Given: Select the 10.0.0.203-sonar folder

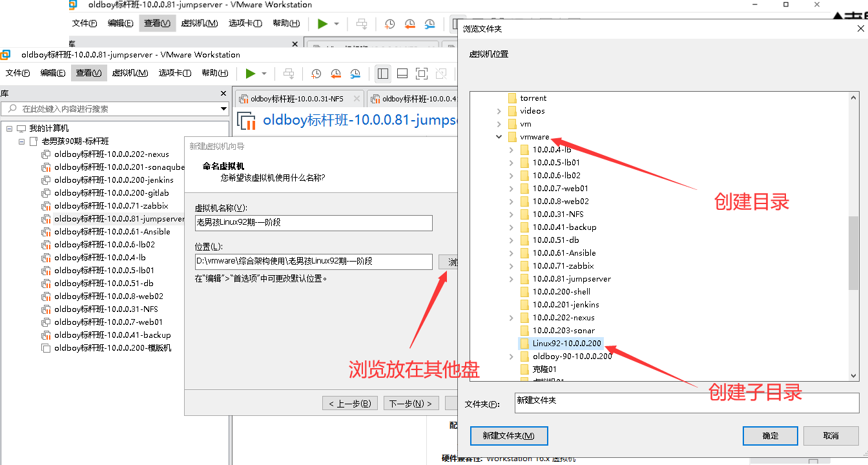Looking at the screenshot, I should tap(563, 331).
